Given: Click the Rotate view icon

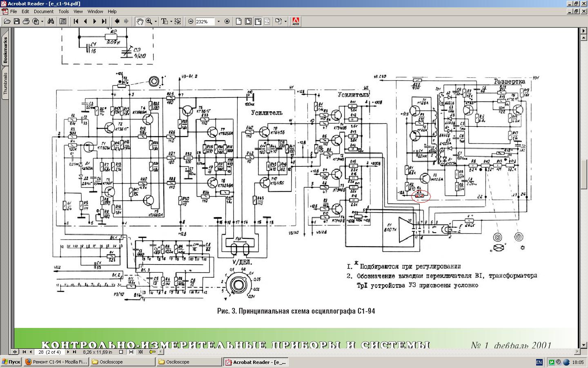Looking at the screenshot, I should (x=278, y=21).
